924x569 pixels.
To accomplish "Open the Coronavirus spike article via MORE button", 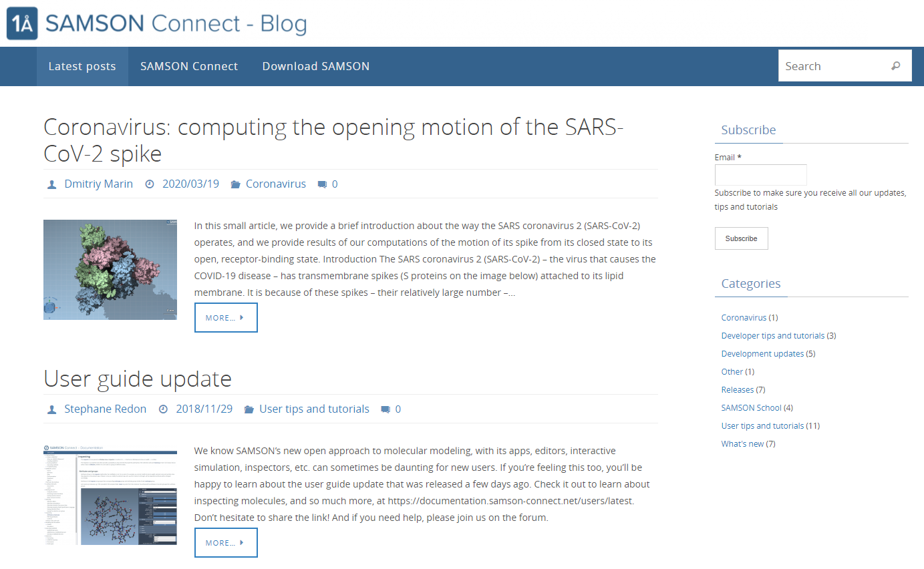I will coord(226,317).
